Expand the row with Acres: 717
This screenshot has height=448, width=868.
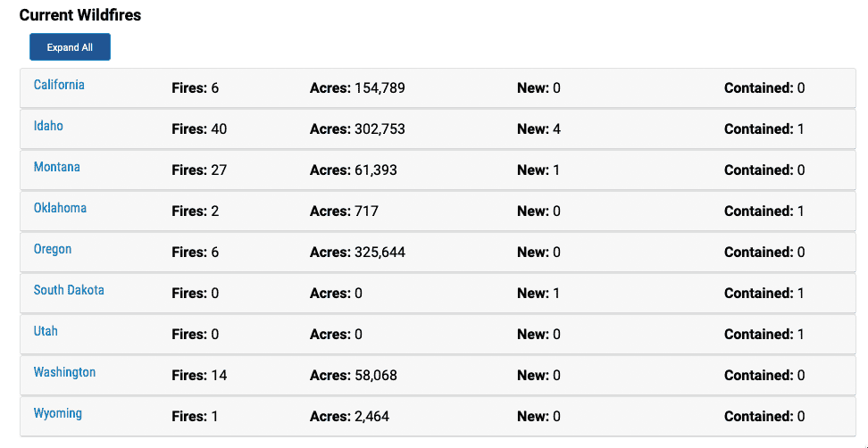(438, 212)
